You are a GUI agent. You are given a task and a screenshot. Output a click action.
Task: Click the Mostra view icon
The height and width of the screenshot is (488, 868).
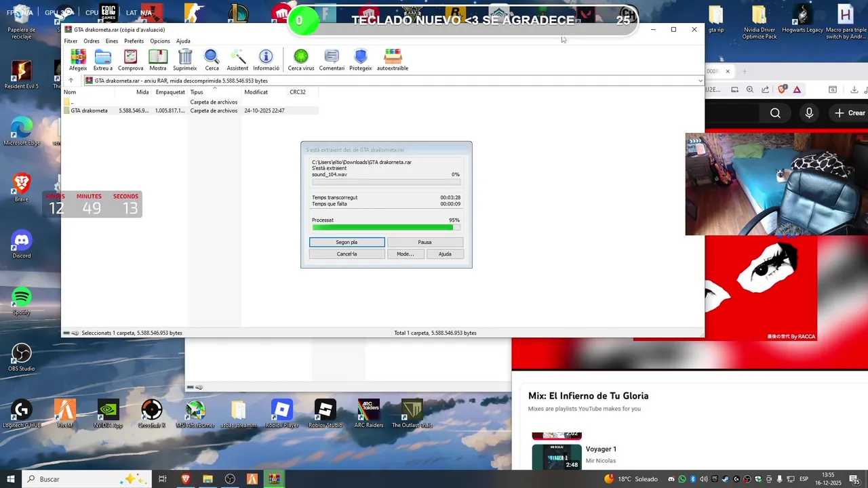[x=158, y=60]
